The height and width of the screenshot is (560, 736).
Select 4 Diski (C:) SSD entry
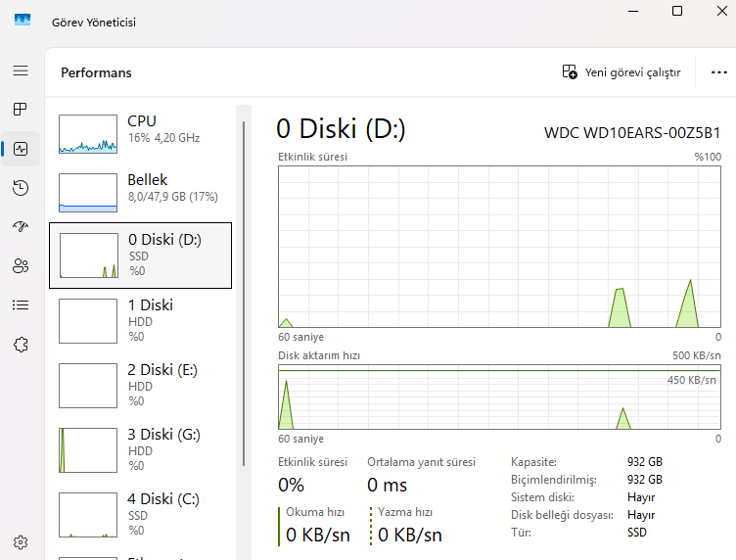click(x=140, y=514)
